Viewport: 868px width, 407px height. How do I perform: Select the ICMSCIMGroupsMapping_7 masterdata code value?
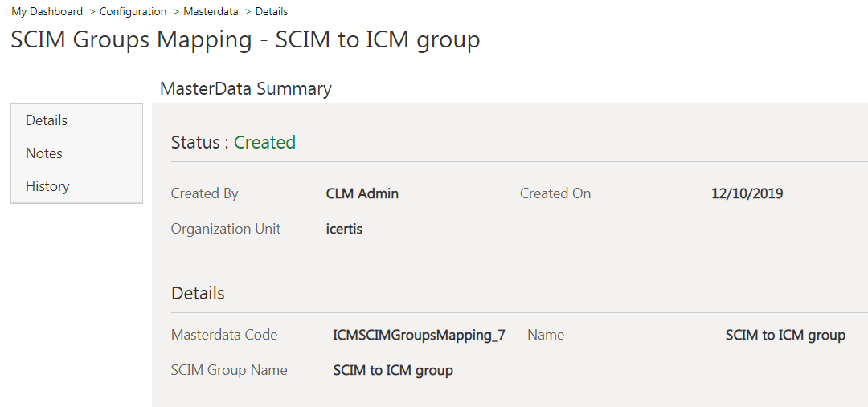[x=419, y=336]
